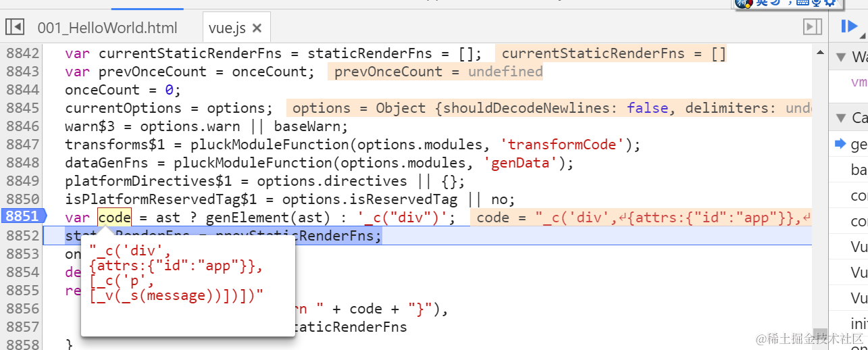Viewport: 868px width, 350px height.
Task: Click line number 8852 in the gutter
Action: pyautogui.click(x=23, y=236)
